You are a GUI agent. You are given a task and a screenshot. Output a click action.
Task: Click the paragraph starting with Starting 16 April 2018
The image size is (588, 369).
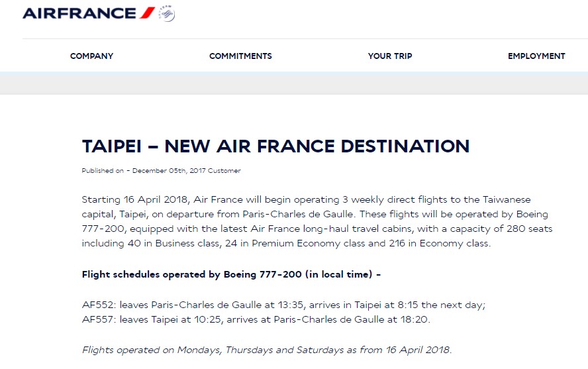tap(317, 221)
